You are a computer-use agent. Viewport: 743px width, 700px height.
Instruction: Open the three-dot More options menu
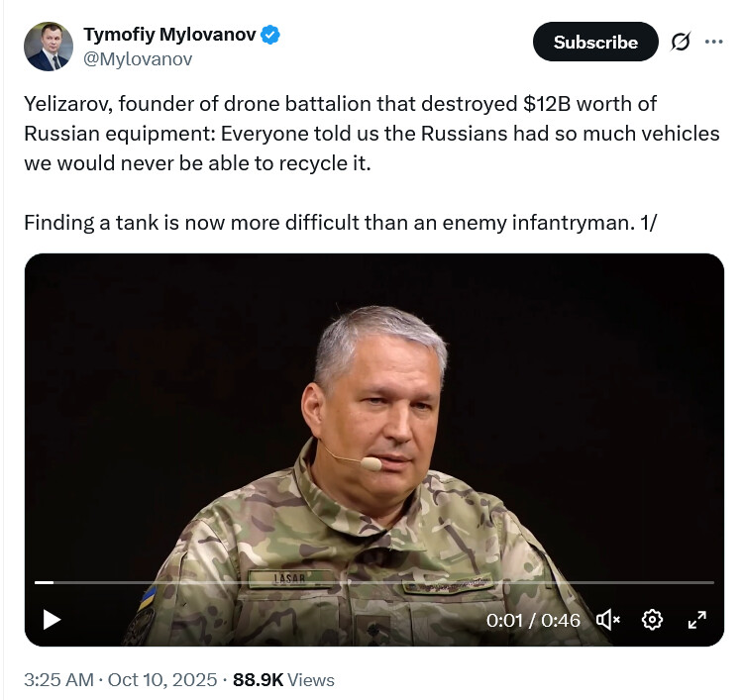point(714,42)
